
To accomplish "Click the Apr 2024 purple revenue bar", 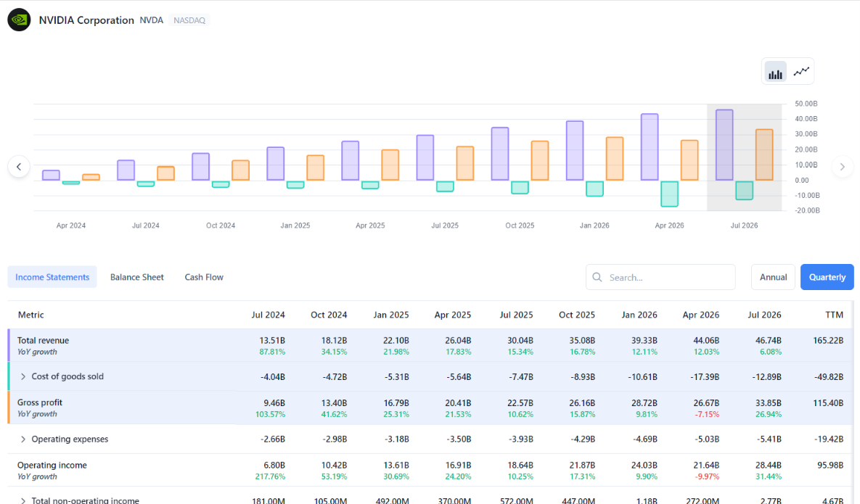I will click(x=51, y=175).
